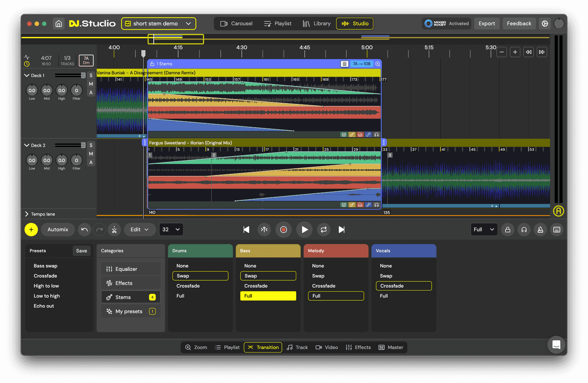588x383 pixels.
Task: Open the Edit dropdown menu
Action: point(140,230)
